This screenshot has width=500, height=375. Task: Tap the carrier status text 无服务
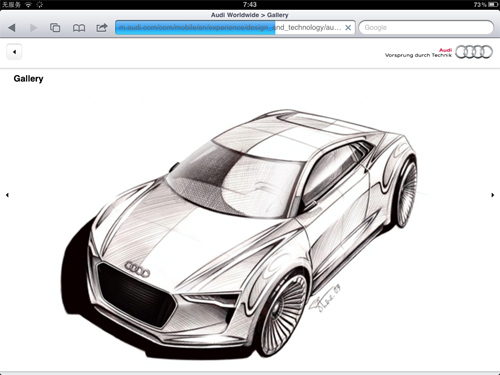coord(11,5)
